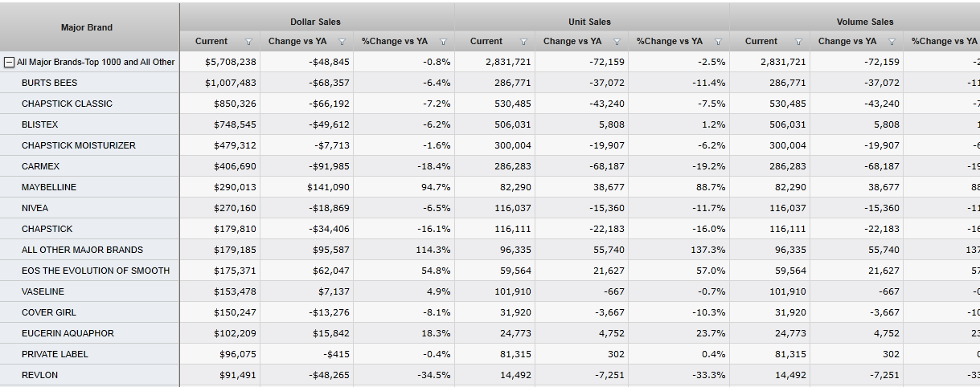Click the Major Brand column header

pyautogui.click(x=87, y=27)
